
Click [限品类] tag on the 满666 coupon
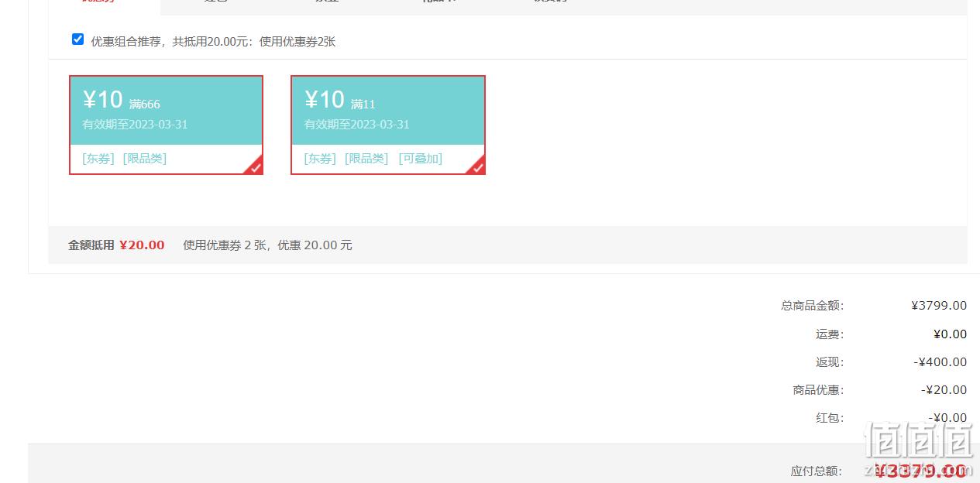click(x=145, y=159)
